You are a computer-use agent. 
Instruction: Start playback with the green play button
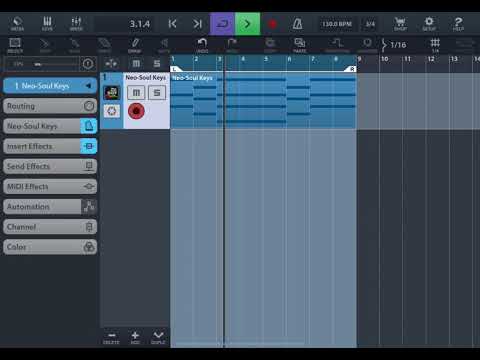[x=247, y=24]
